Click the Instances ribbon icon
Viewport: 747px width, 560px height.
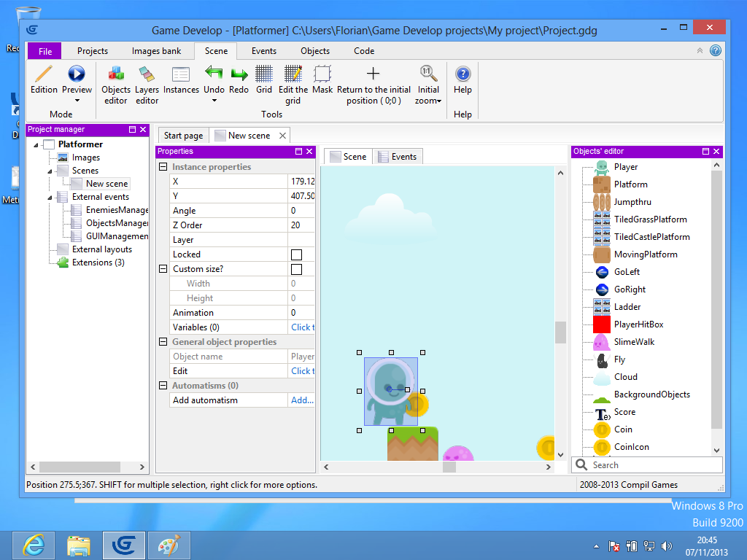181,80
